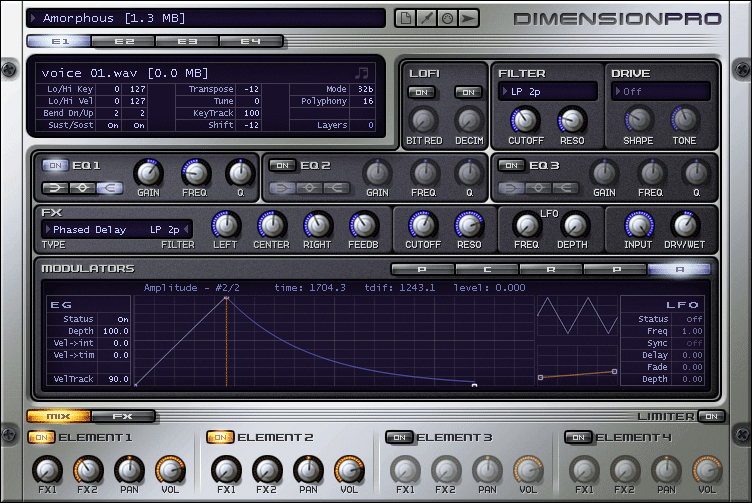Click the Polyphony value 16
The height and width of the screenshot is (503, 752).
click(367, 101)
